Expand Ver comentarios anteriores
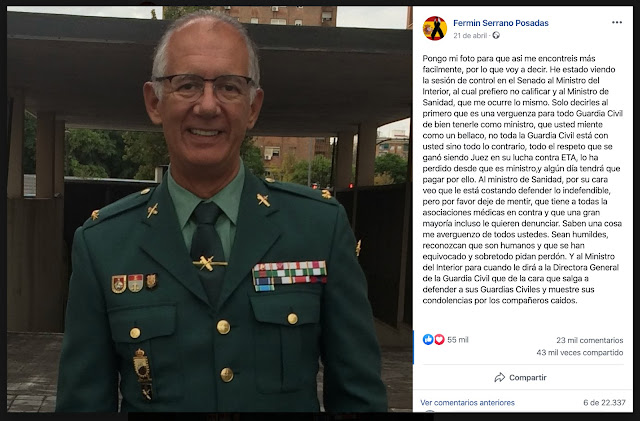The width and height of the screenshot is (640, 421). (x=467, y=403)
